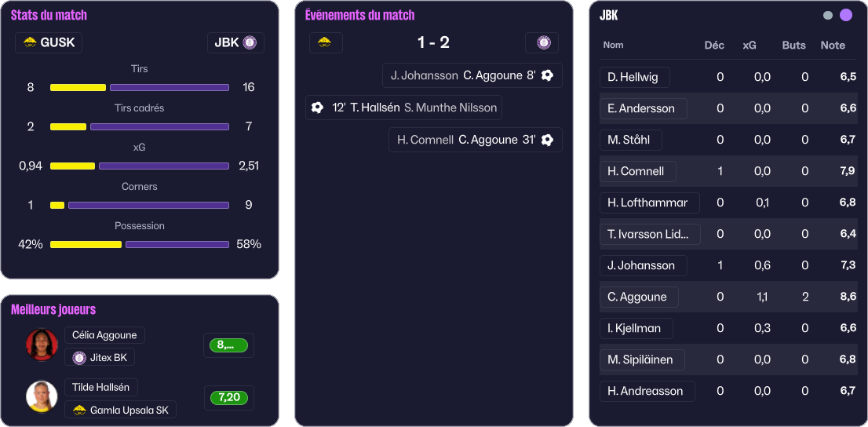This screenshot has width=868, height=427.
Task: Open D. Hellwig's player profile
Action: pos(634,77)
